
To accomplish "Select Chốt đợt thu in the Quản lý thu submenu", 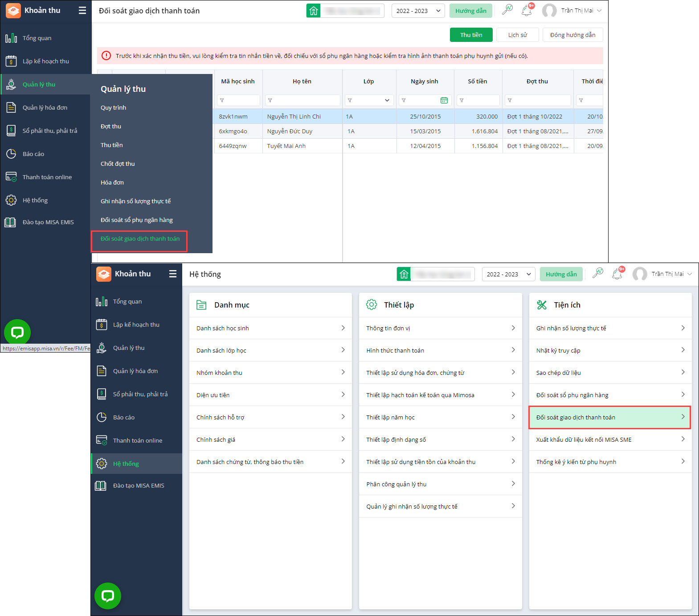I will click(118, 164).
